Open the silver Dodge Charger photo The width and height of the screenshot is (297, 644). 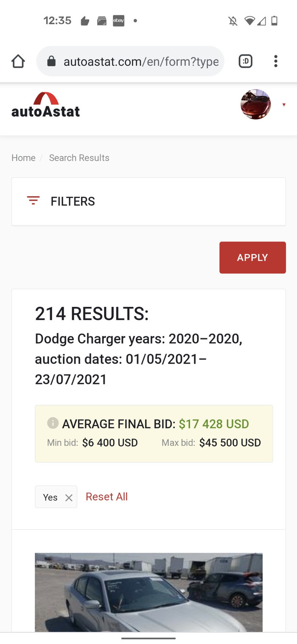coord(148,592)
